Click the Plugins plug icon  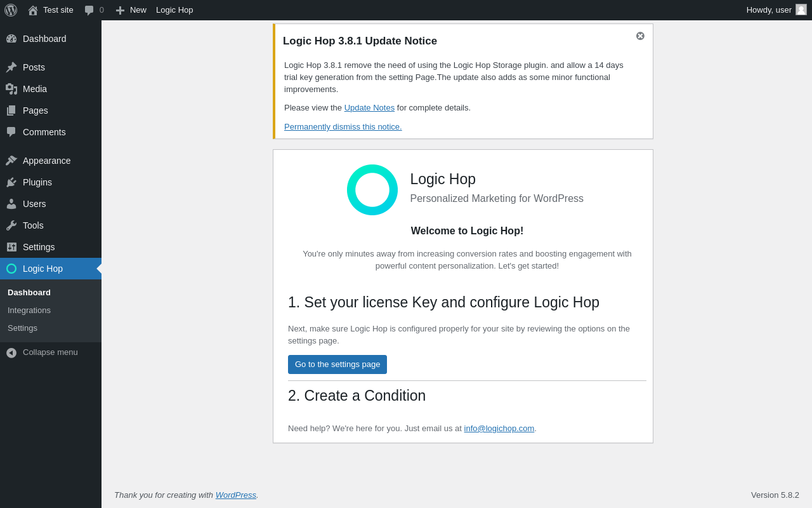coord(11,182)
